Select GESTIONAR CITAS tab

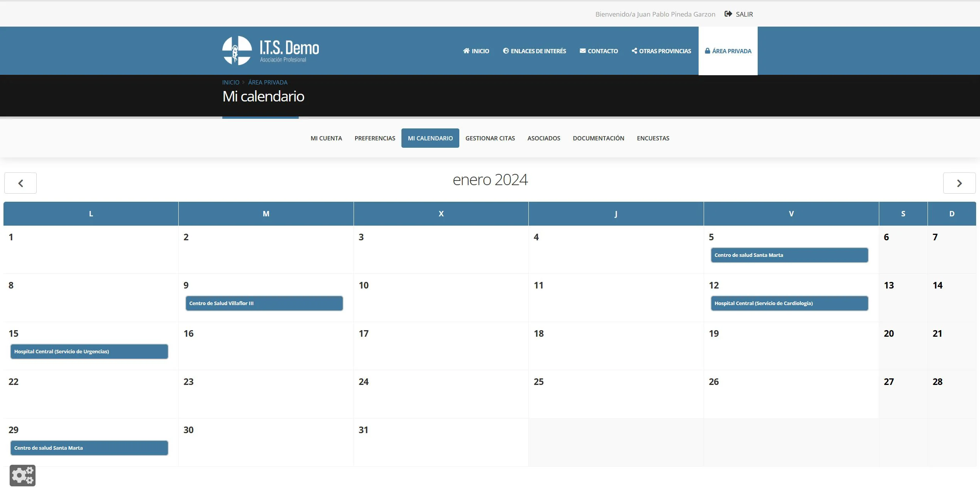490,138
